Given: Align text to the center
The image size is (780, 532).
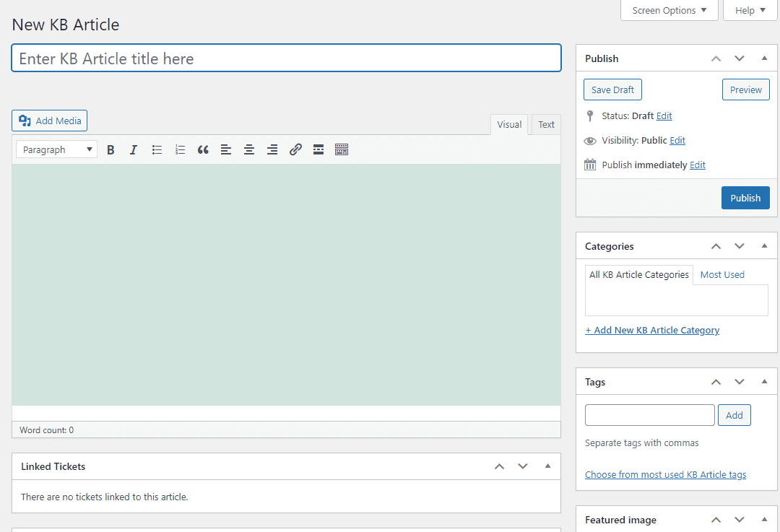Looking at the screenshot, I should click(x=249, y=149).
